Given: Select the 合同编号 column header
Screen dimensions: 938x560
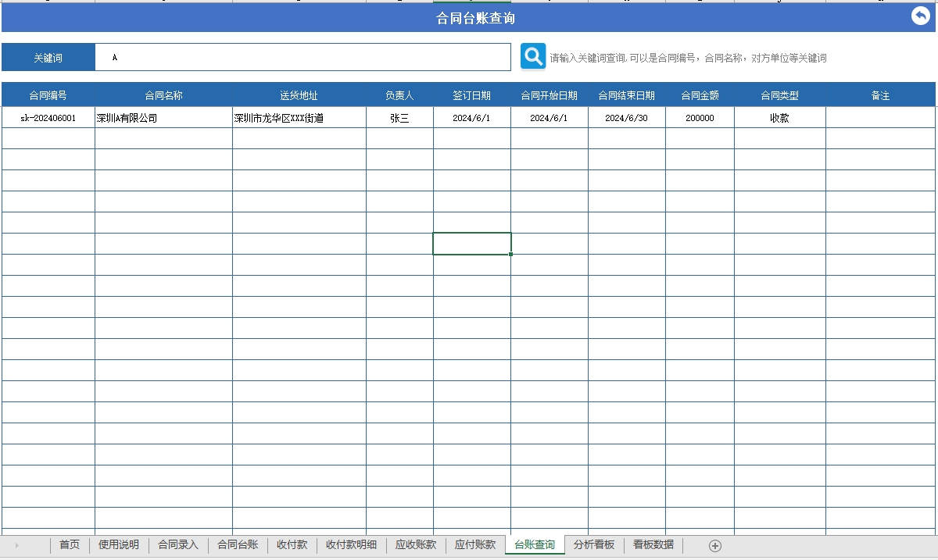Looking at the screenshot, I should pyautogui.click(x=48, y=95).
